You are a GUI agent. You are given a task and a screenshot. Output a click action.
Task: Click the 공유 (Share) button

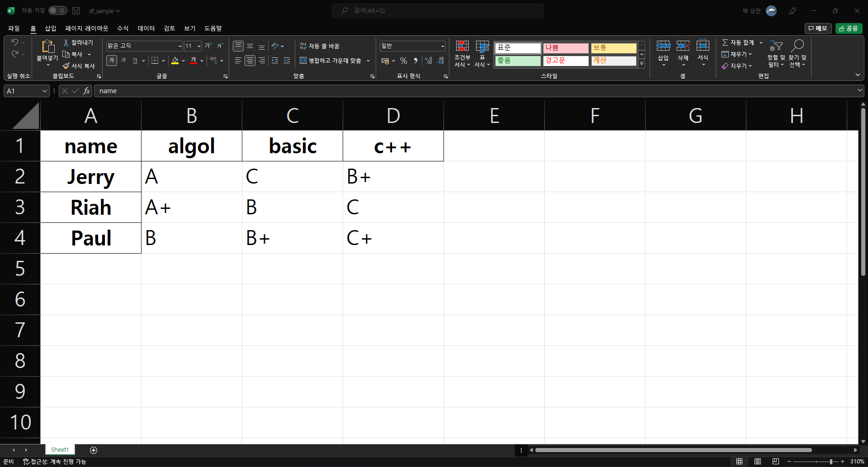coord(849,28)
